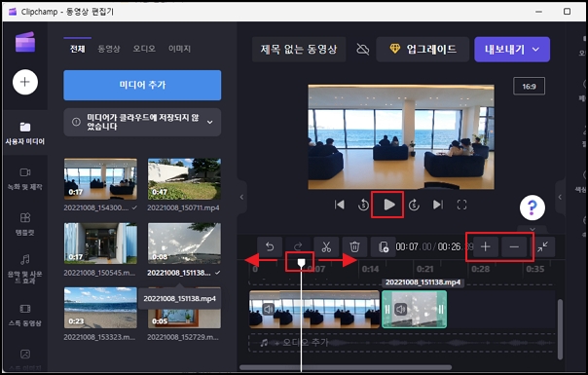This screenshot has height=375, width=588.
Task: Forward five seconds
Action: [414, 205]
